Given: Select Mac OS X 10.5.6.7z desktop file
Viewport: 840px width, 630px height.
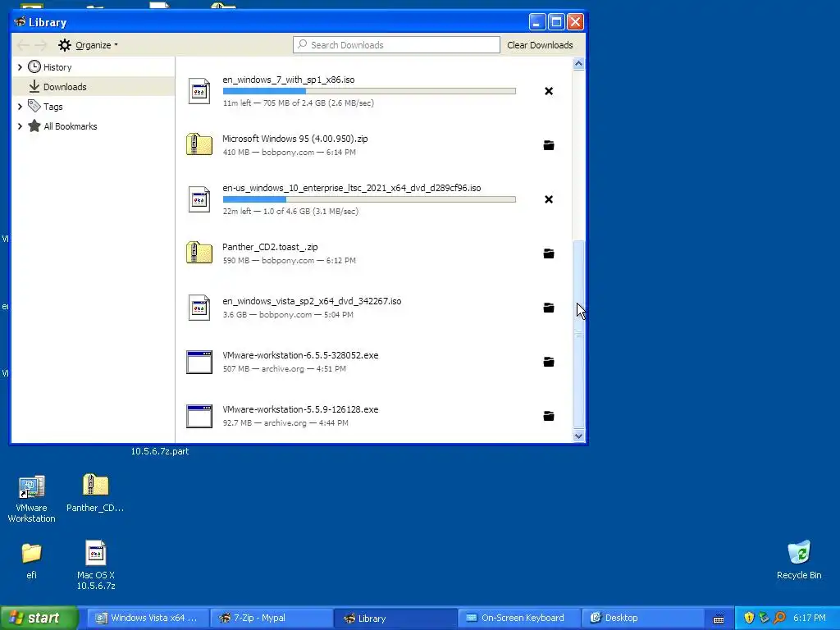Looking at the screenshot, I should pos(96,565).
